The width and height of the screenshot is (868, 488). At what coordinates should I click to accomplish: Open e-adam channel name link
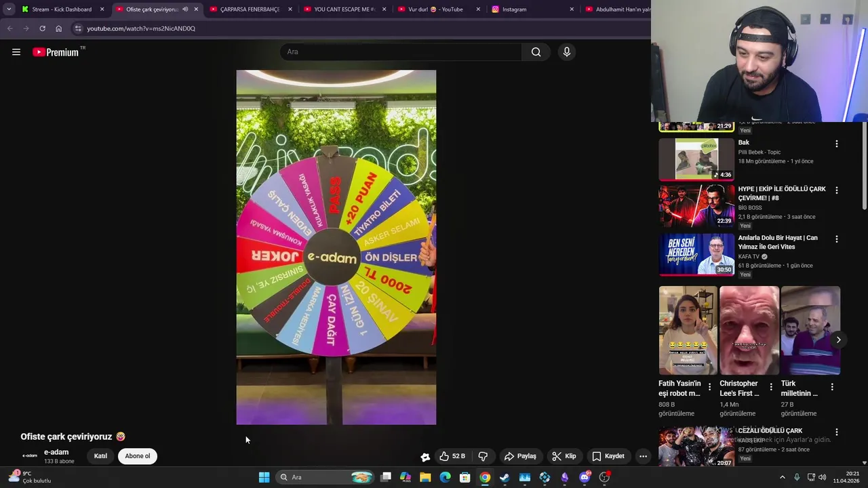coord(56,452)
